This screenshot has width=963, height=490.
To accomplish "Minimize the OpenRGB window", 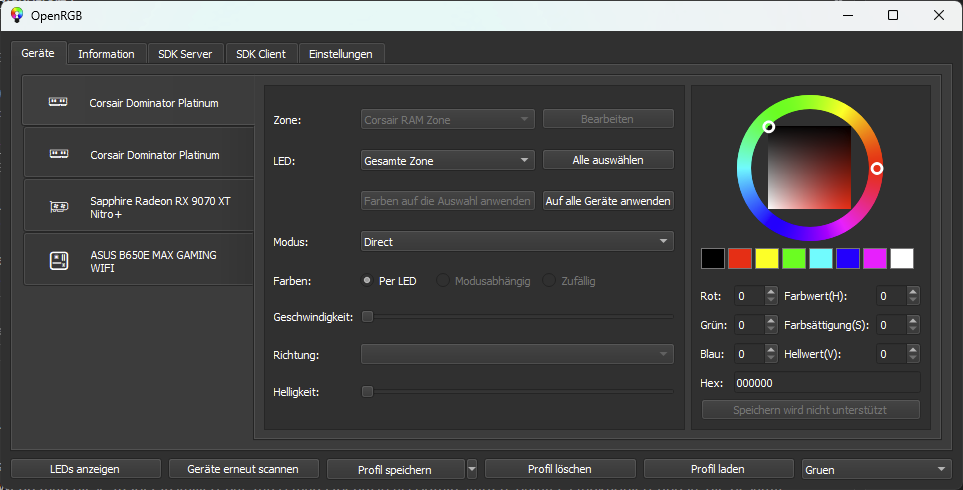I will [x=848, y=15].
